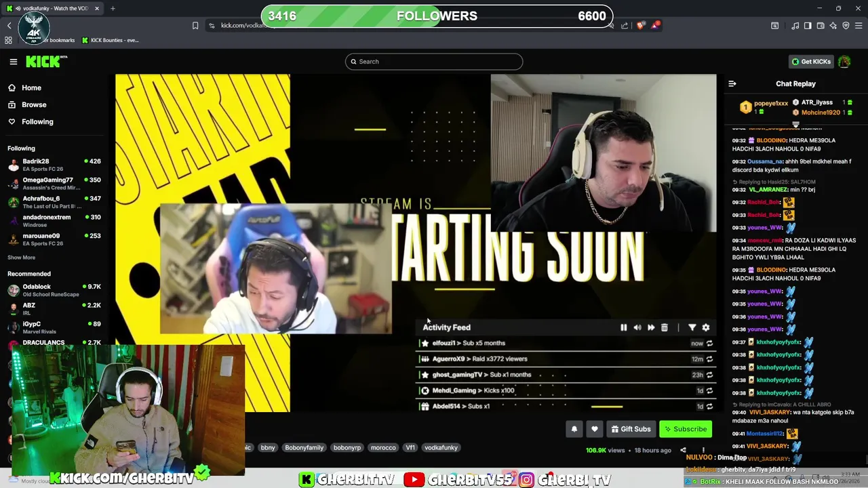Replay Mehdi_Gaming Kicks alert
The width and height of the screenshot is (868, 488).
point(709,390)
